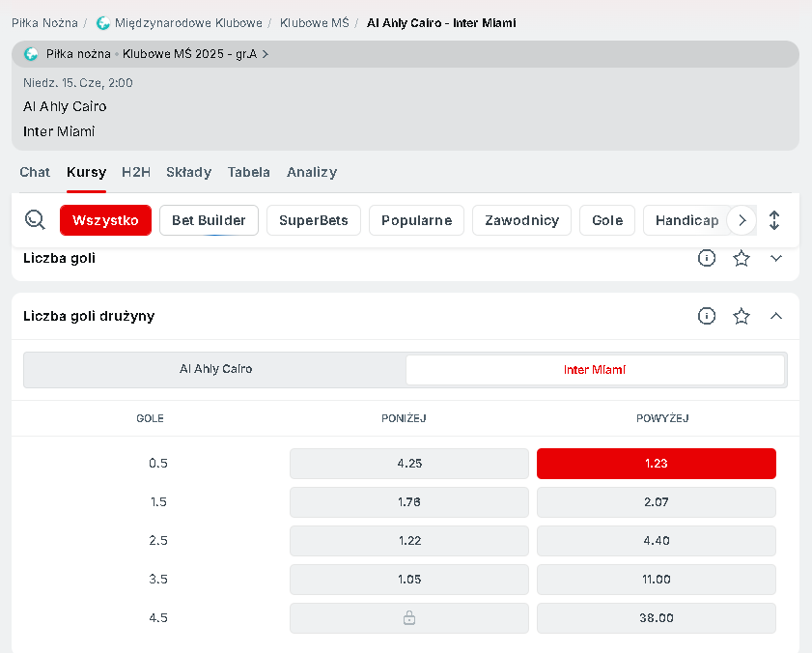Toggle expand/collapse all markets arrows icon
Screen dimensions: 812x653
[774, 220]
